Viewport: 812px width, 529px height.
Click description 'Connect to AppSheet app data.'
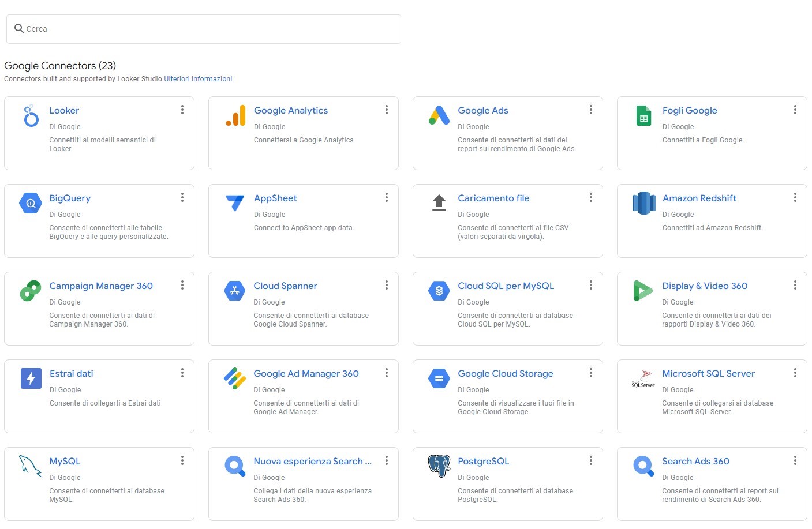tap(304, 228)
